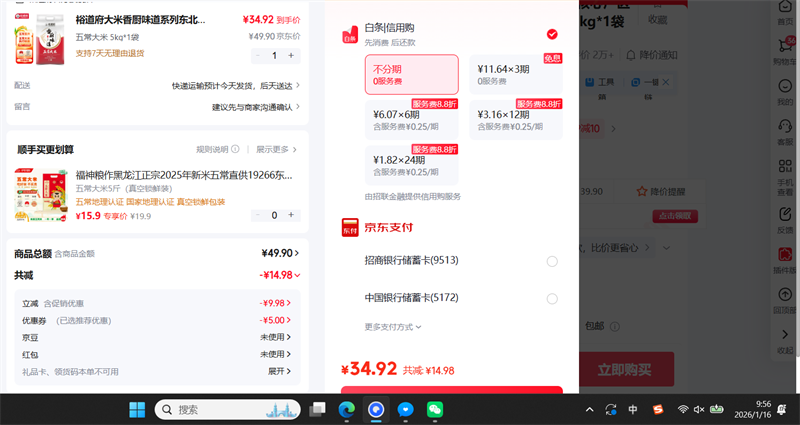
Task: Increase quantity of 福神粮作 add-on rice
Action: pos(291,215)
